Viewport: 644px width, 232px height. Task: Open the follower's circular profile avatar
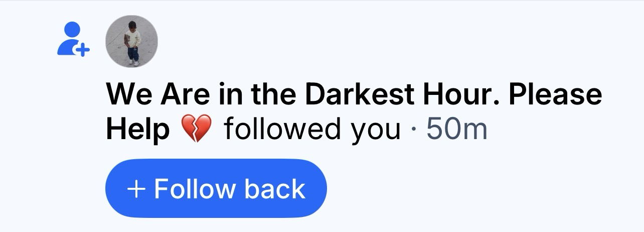tap(131, 41)
